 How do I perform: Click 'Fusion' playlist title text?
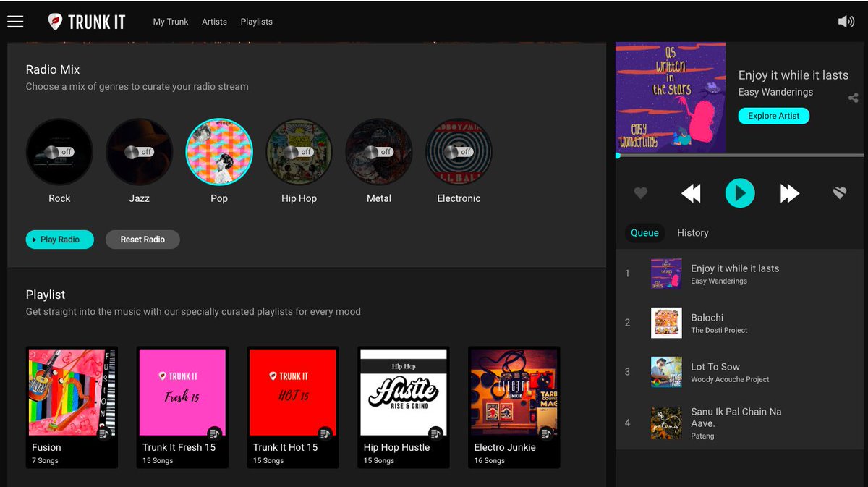[x=46, y=447]
